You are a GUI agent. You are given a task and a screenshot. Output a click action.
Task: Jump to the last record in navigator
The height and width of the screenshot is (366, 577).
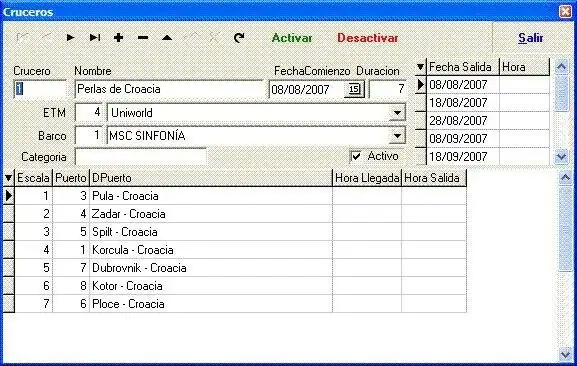95,38
